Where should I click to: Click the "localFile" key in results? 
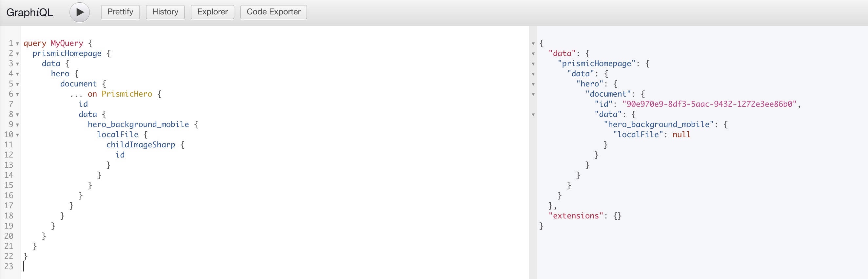pyautogui.click(x=638, y=135)
